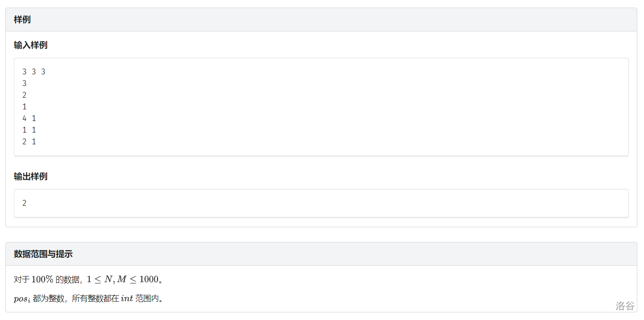The height and width of the screenshot is (320, 644).
Task: Click the "1 1" line in input sample
Action: click(x=29, y=130)
